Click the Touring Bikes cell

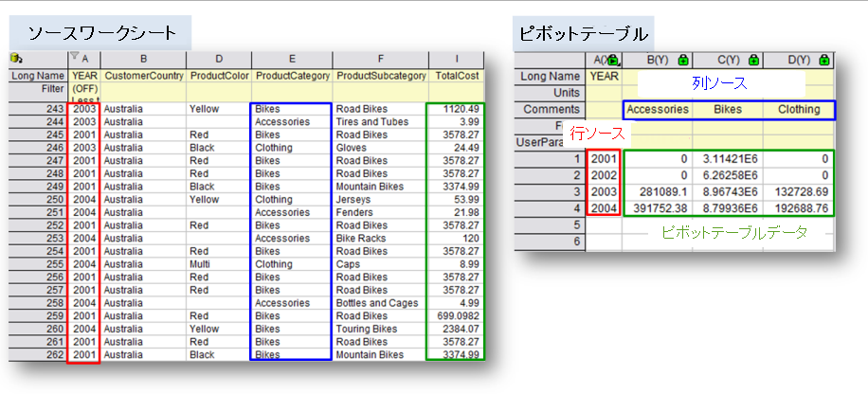[380, 329]
